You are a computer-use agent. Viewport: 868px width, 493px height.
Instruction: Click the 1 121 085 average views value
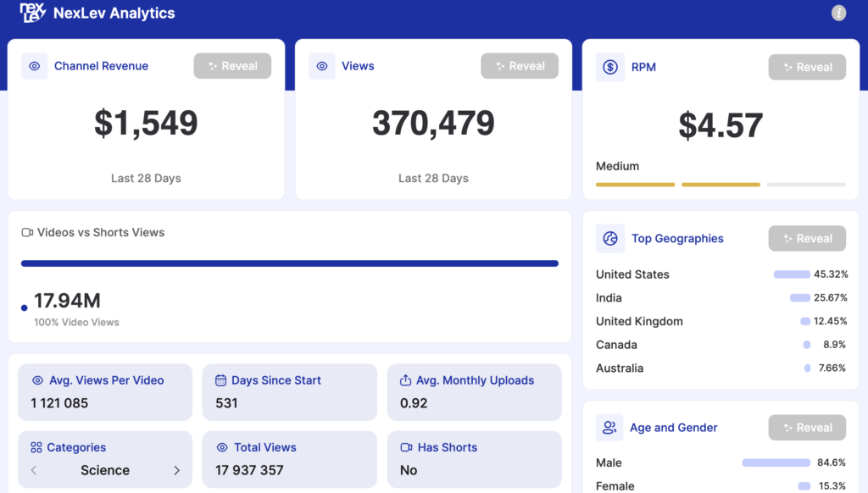(x=59, y=403)
